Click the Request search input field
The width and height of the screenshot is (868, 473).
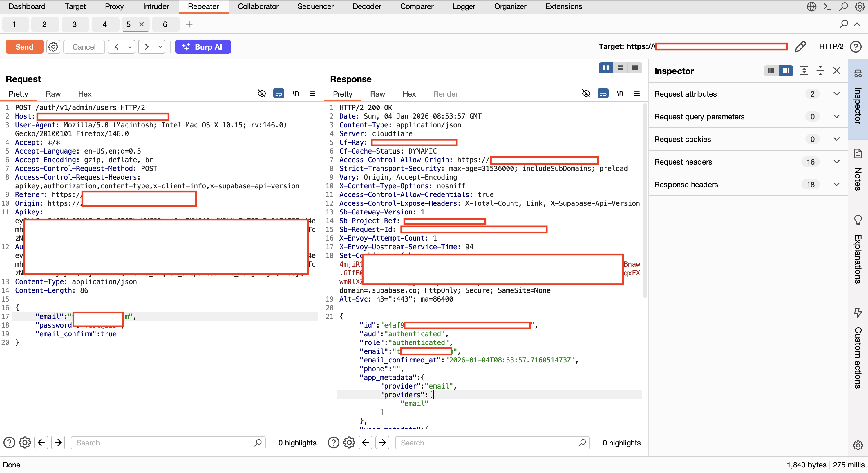168,443
